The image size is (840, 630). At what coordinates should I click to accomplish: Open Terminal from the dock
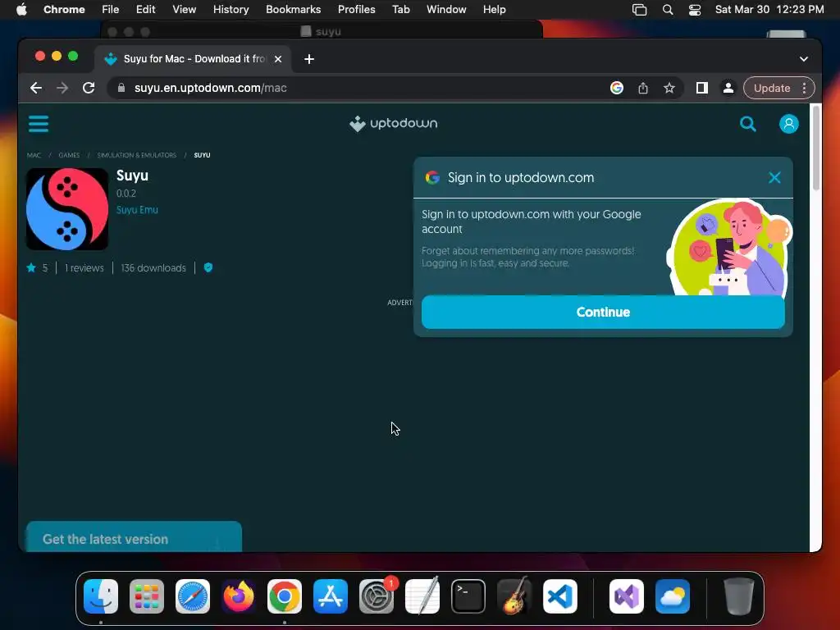tap(468, 596)
